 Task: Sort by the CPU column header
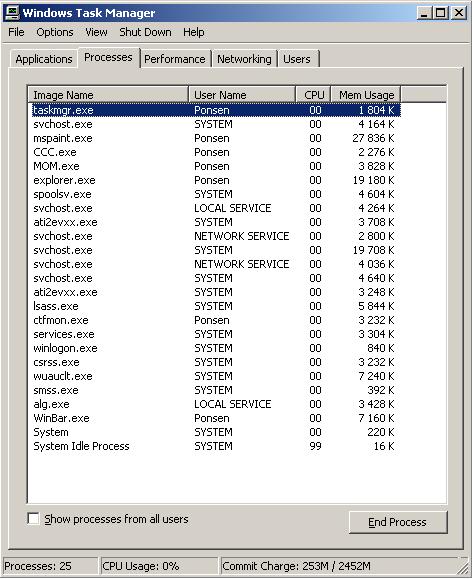pyautogui.click(x=313, y=95)
